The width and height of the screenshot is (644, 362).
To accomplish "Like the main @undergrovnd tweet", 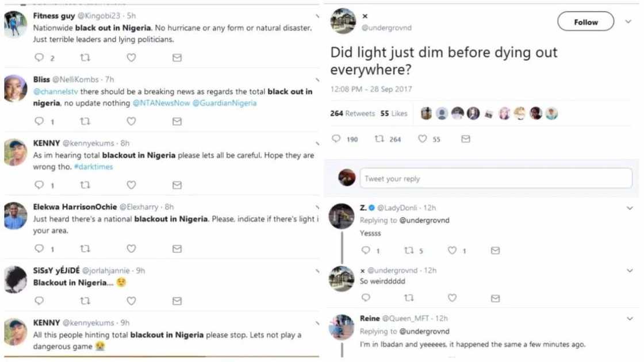I will [x=423, y=139].
